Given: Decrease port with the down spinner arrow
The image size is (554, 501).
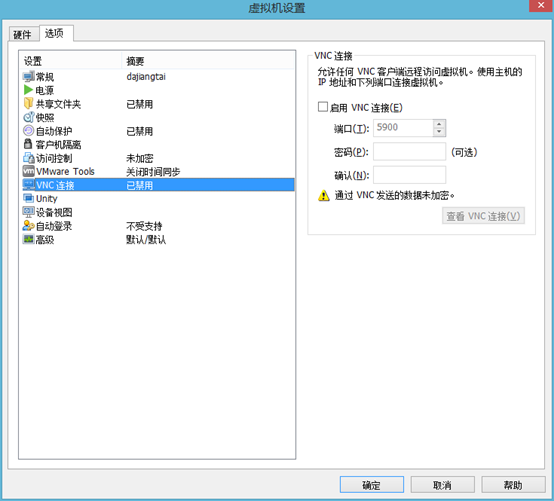Looking at the screenshot, I should click(439, 132).
